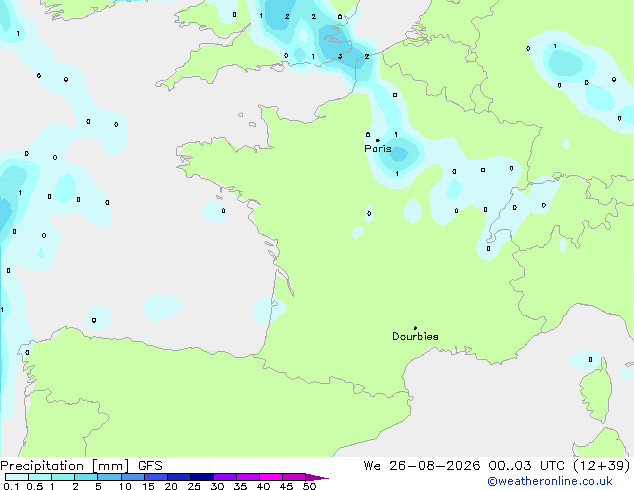Open the weatheronline.co.uk copyright link
The height and width of the screenshot is (490, 634).
coord(550,481)
